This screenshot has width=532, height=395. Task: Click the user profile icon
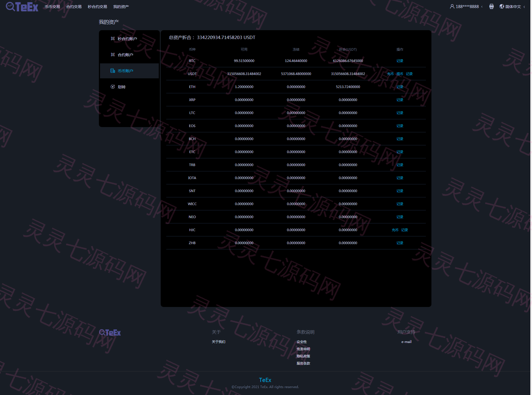pyautogui.click(x=452, y=6)
